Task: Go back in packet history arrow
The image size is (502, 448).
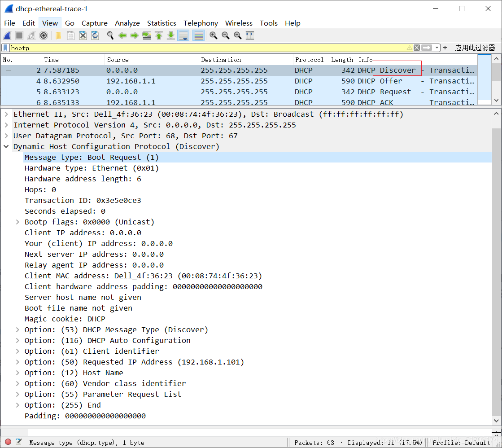Action: (x=122, y=35)
